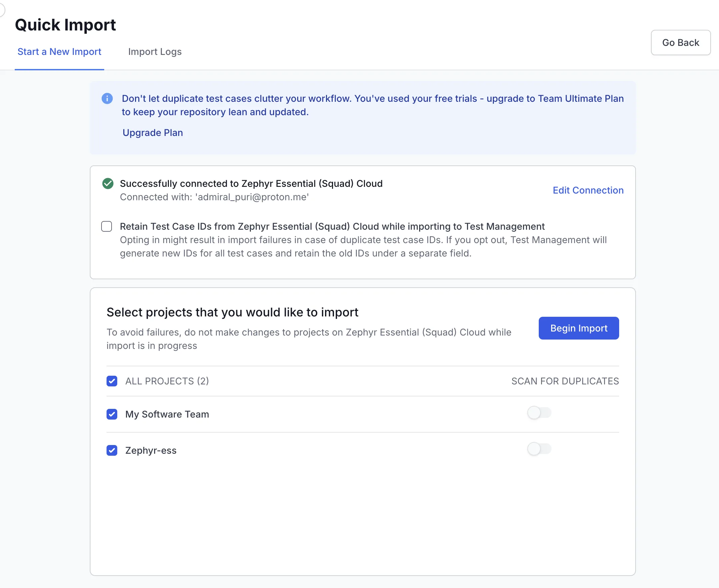Enable duplicate scan for Zephyr-ess

(x=539, y=449)
